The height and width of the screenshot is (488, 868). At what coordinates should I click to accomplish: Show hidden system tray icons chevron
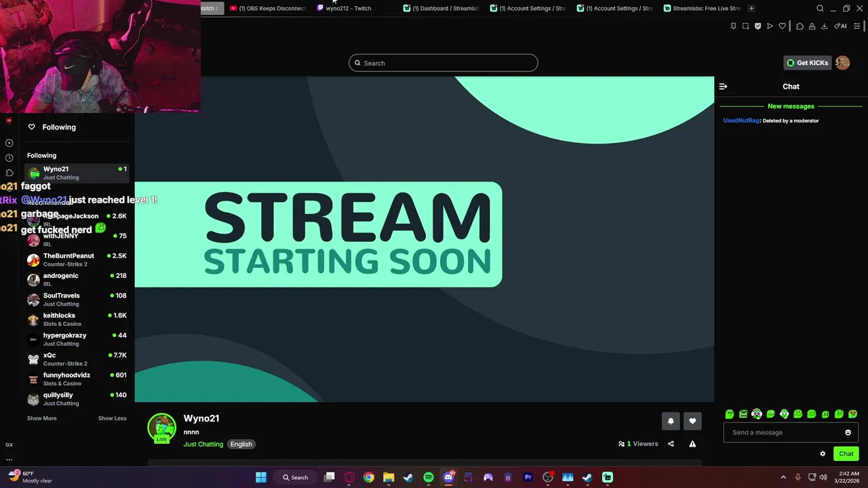[783, 477]
